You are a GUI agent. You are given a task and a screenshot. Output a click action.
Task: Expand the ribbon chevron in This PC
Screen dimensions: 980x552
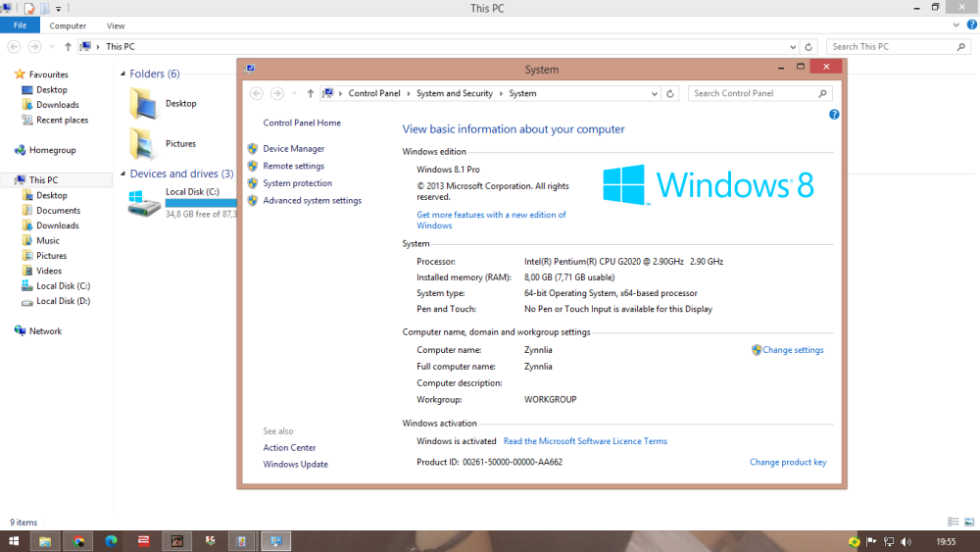(955, 25)
